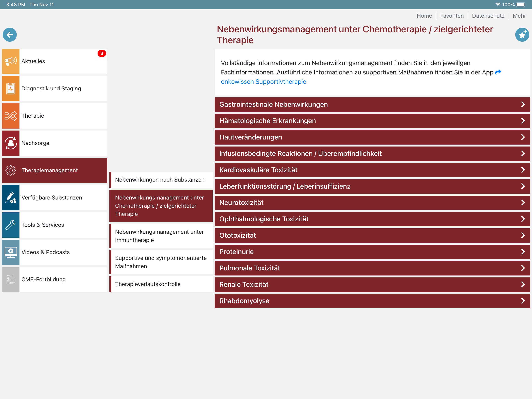Tap the Nachsorge person-cycle icon
The width and height of the screenshot is (532, 399).
[11, 143]
